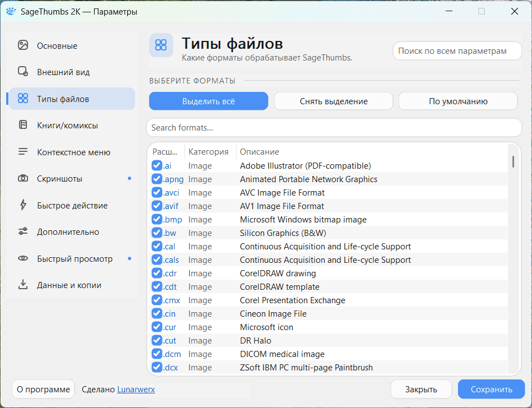532x408 pixels.
Task: Click Снять выделение button
Action: (334, 101)
